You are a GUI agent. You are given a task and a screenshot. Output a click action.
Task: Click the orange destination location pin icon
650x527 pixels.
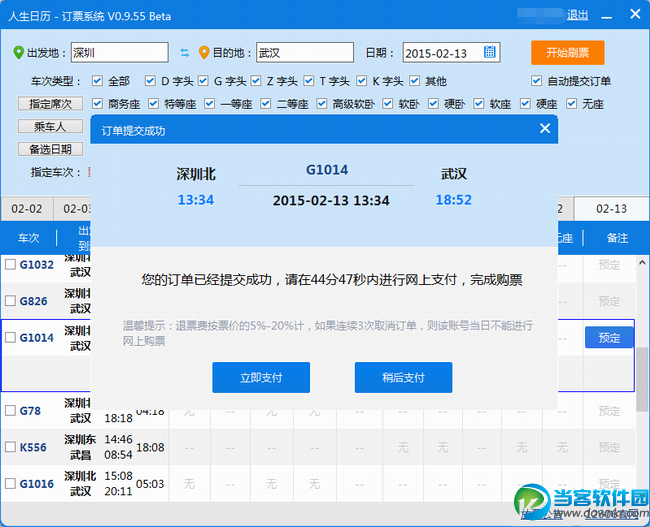click(204, 52)
